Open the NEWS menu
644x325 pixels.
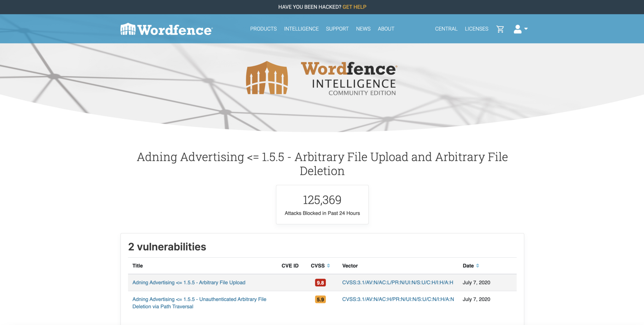coord(363,29)
